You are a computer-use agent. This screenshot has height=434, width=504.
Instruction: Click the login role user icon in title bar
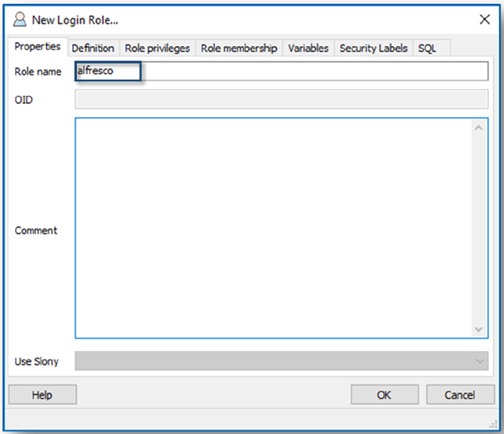19,19
